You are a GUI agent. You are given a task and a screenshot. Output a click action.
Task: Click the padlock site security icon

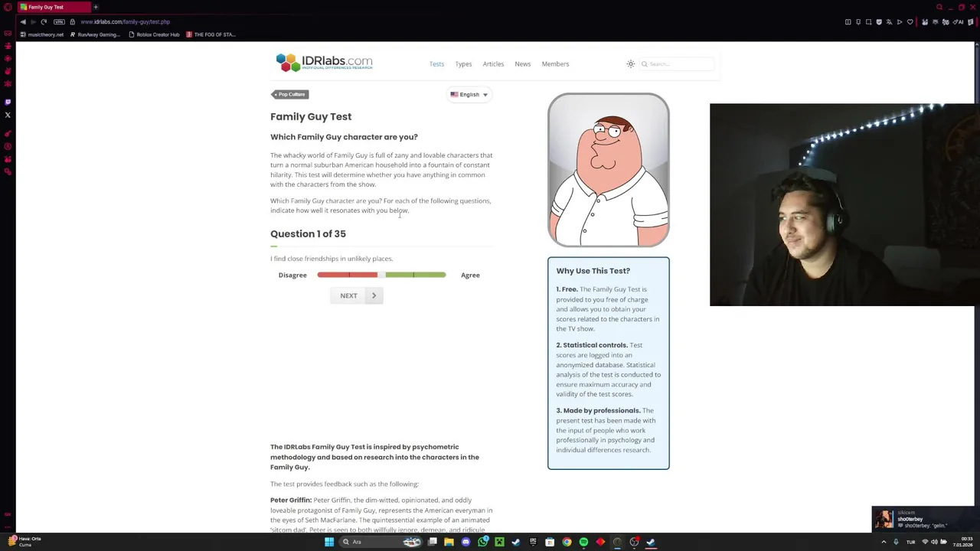72,21
